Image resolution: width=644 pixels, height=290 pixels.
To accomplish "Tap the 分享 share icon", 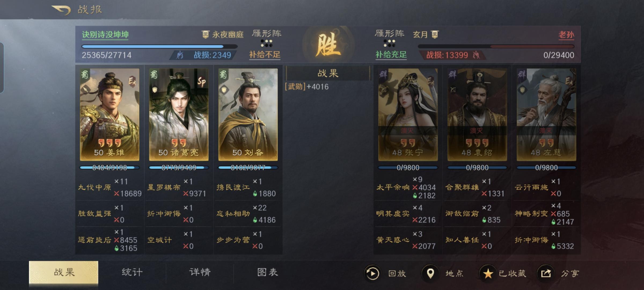I will 546,273.
